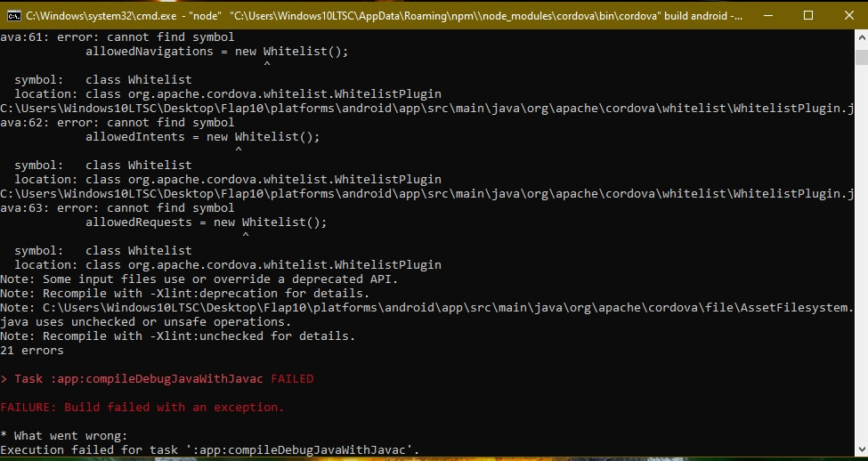The width and height of the screenshot is (868, 461).
Task: Click 'allowedRequests = new Whitelist();' line
Action: (x=207, y=222)
